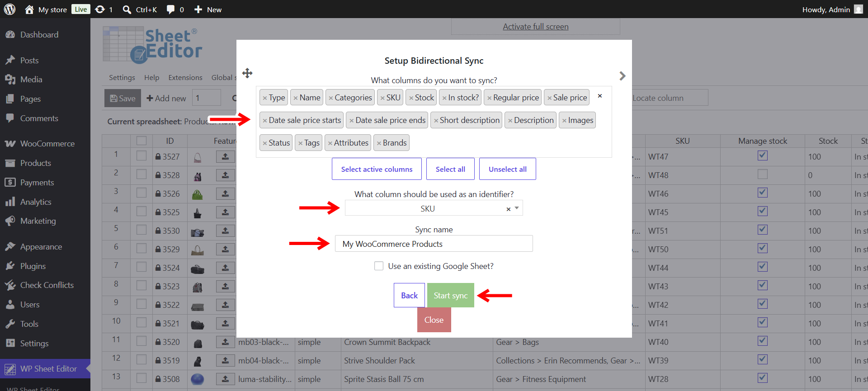Viewport: 868px width, 391px height.
Task: Remove the Name column tag
Action: click(x=296, y=98)
